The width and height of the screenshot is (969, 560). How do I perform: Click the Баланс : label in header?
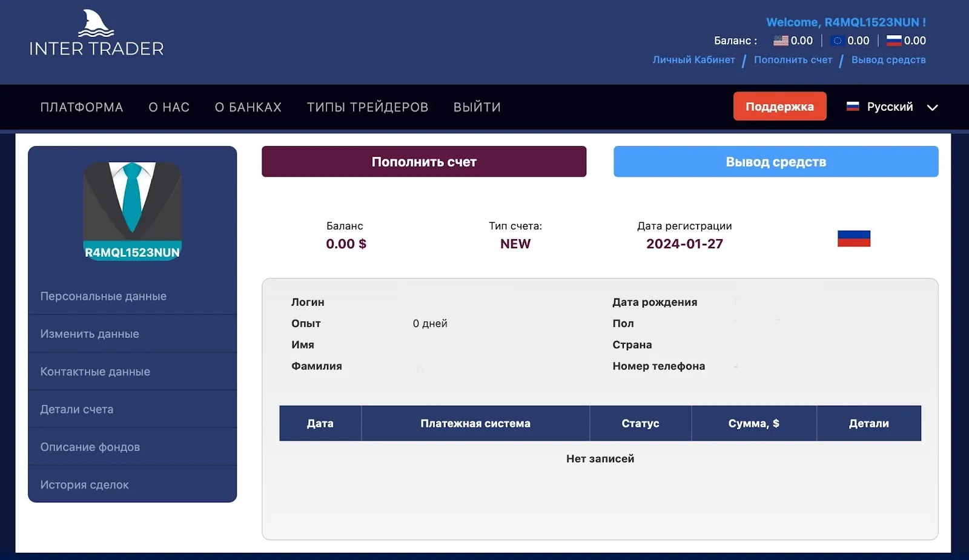[x=735, y=41]
